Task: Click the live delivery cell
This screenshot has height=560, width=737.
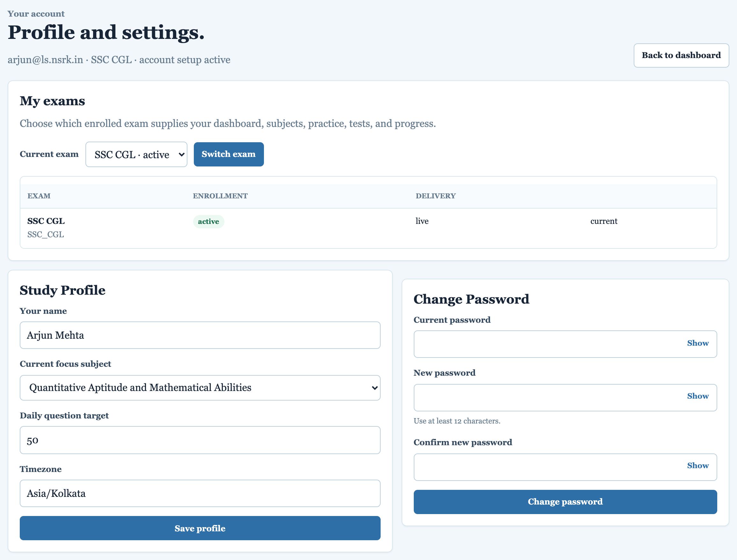Action: click(422, 221)
